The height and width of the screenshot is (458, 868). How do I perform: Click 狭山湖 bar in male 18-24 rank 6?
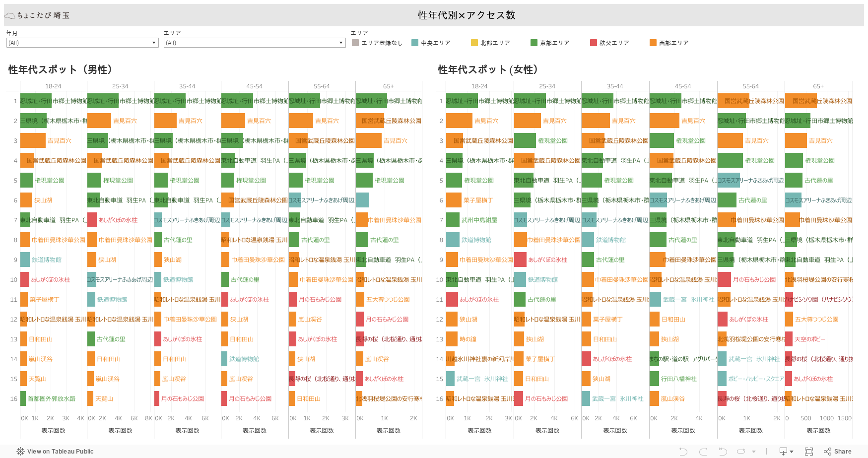[x=26, y=200]
